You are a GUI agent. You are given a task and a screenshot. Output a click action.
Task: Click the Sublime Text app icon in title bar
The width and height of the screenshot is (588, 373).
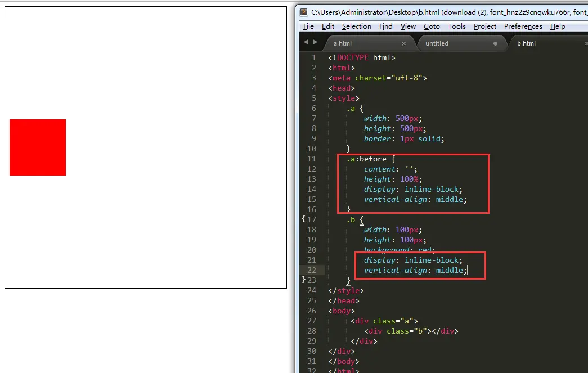click(x=304, y=12)
